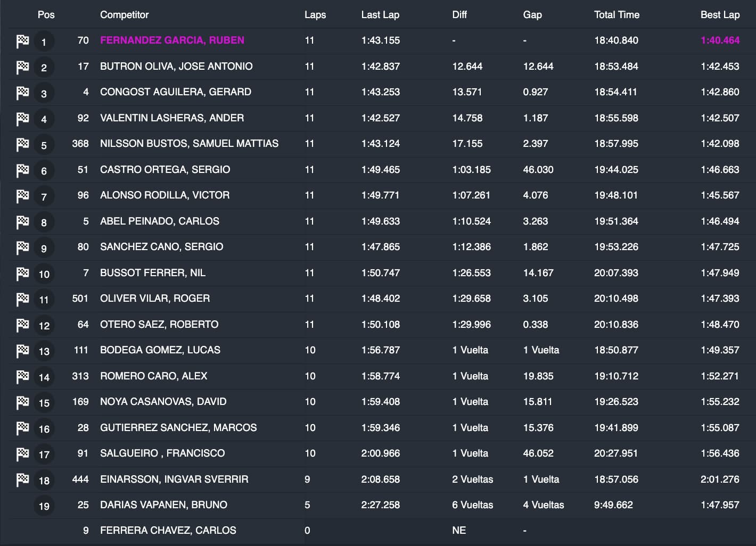
Task: Click the checkered flag beside BUTRON OLIVA
Action: pyautogui.click(x=22, y=67)
